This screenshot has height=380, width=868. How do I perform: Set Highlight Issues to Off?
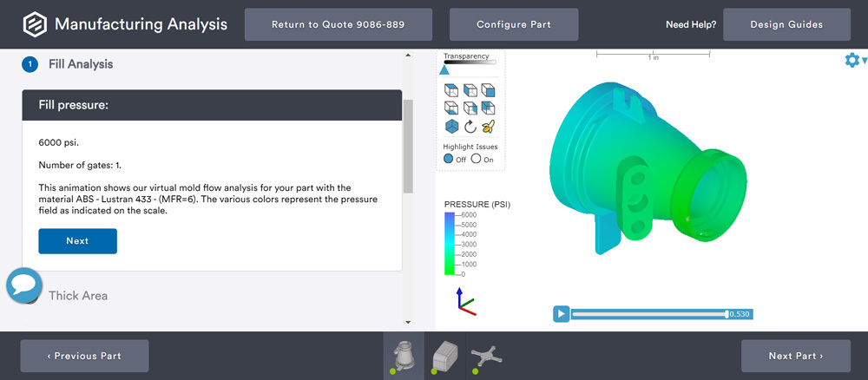(x=449, y=159)
